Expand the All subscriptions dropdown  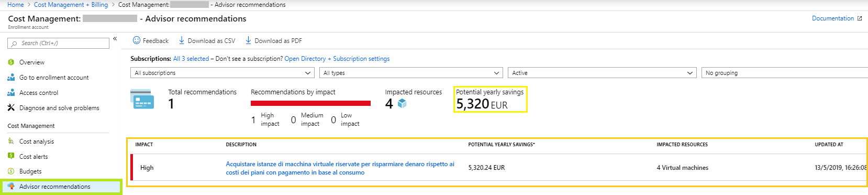(222, 73)
